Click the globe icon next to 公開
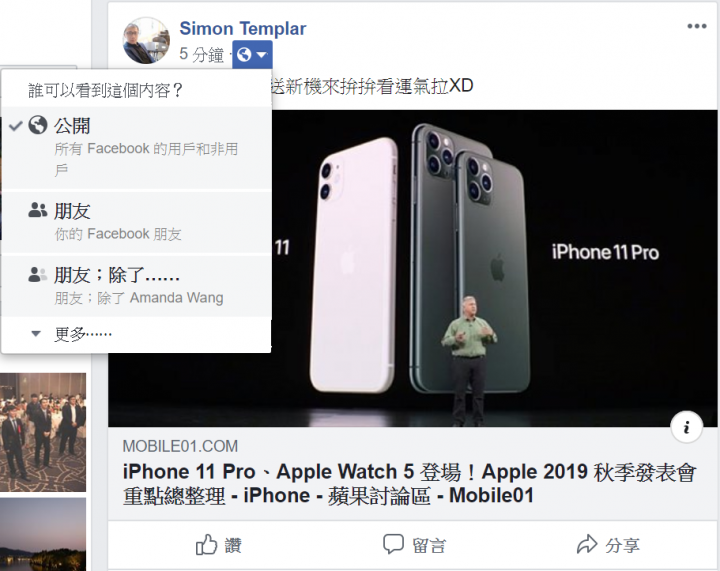The height and width of the screenshot is (571, 720). pyautogui.click(x=38, y=125)
